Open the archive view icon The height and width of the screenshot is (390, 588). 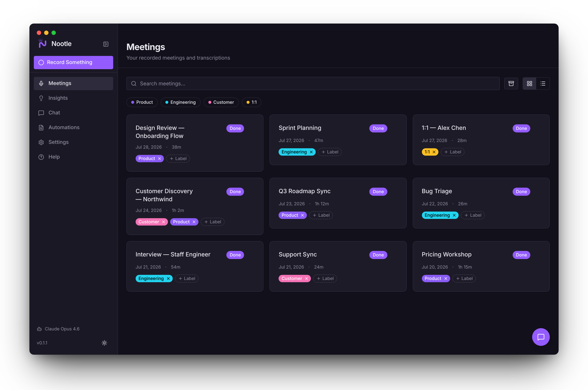511,84
